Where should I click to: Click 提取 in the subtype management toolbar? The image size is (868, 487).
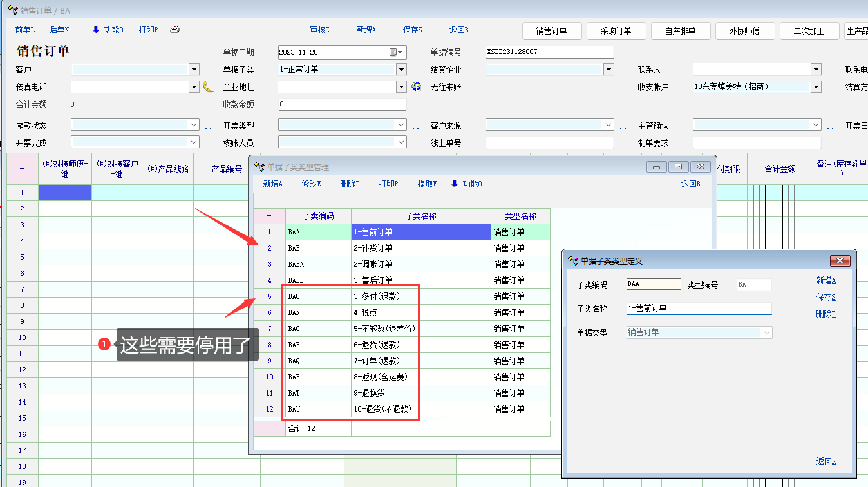(x=427, y=184)
